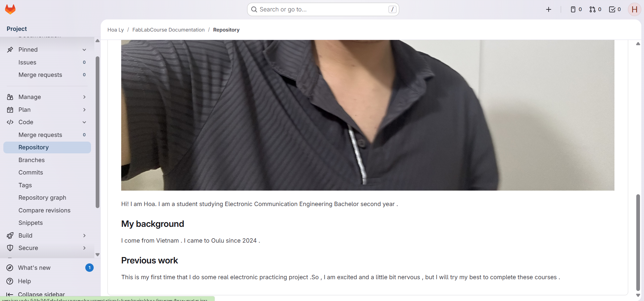Open the user avatar menu

(634, 9)
